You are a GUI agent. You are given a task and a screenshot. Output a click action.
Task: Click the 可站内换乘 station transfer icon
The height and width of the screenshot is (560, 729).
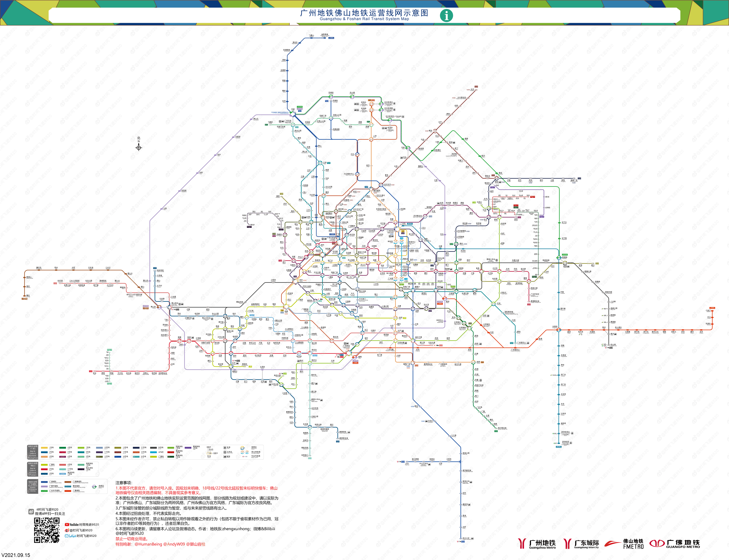pos(245,457)
